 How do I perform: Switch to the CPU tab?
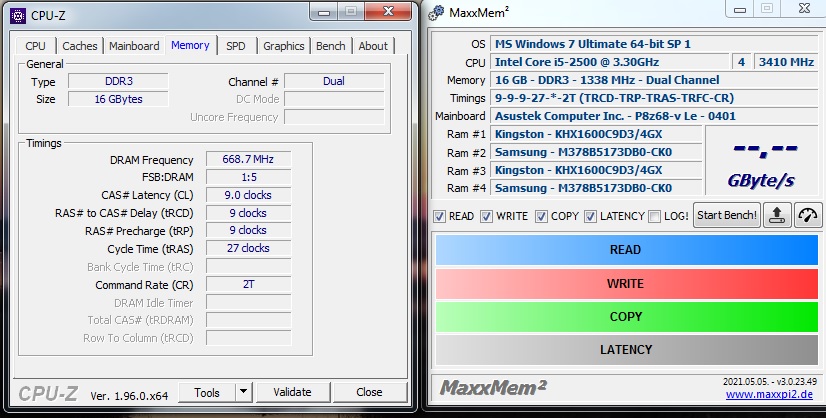pos(35,46)
